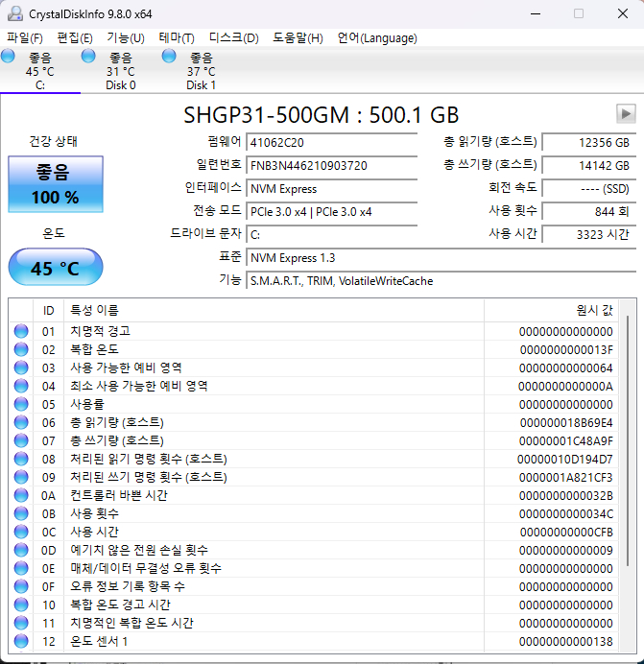644x664 pixels.
Task: Click status orb for 01 치명적 경고
Action: (21, 331)
